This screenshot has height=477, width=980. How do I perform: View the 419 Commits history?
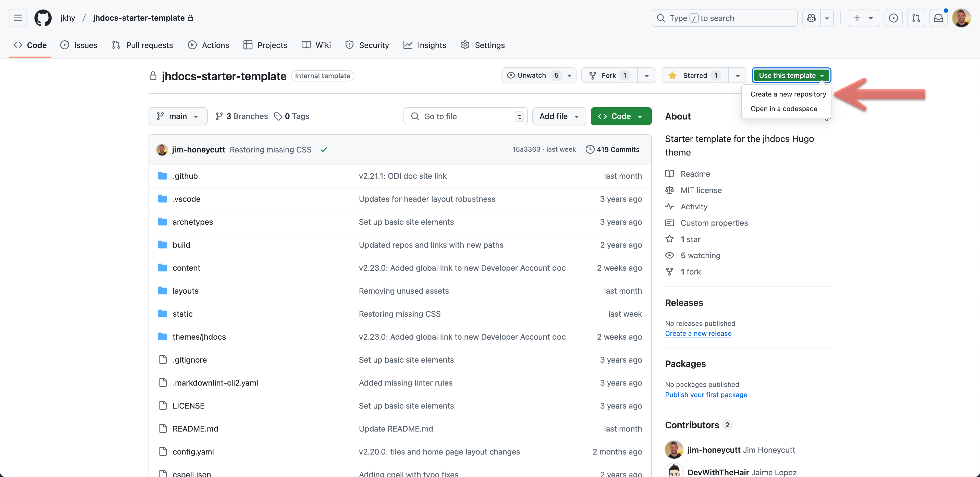[x=612, y=149]
